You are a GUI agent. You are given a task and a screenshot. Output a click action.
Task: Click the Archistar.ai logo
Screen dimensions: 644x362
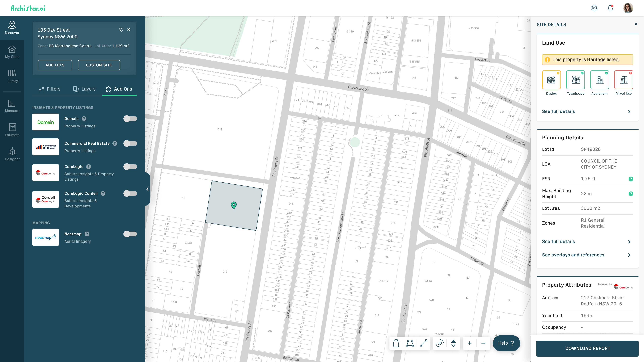click(28, 8)
